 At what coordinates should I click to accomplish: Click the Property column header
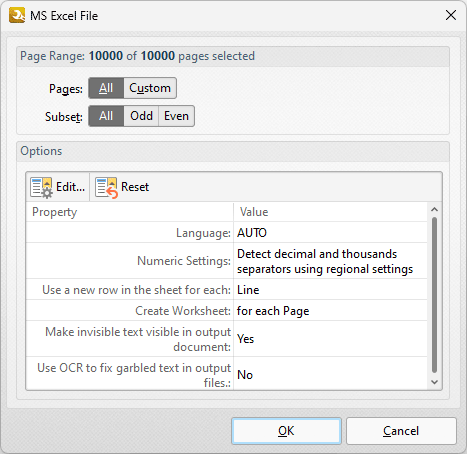click(130, 212)
